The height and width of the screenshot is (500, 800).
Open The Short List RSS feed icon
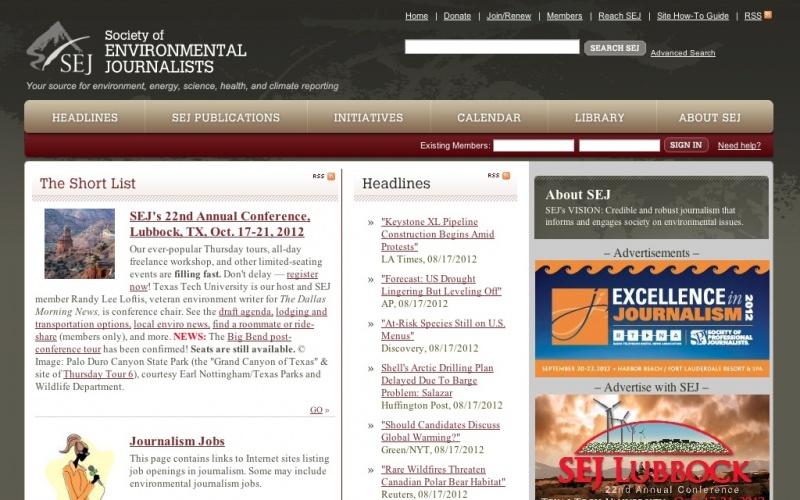coord(331,176)
